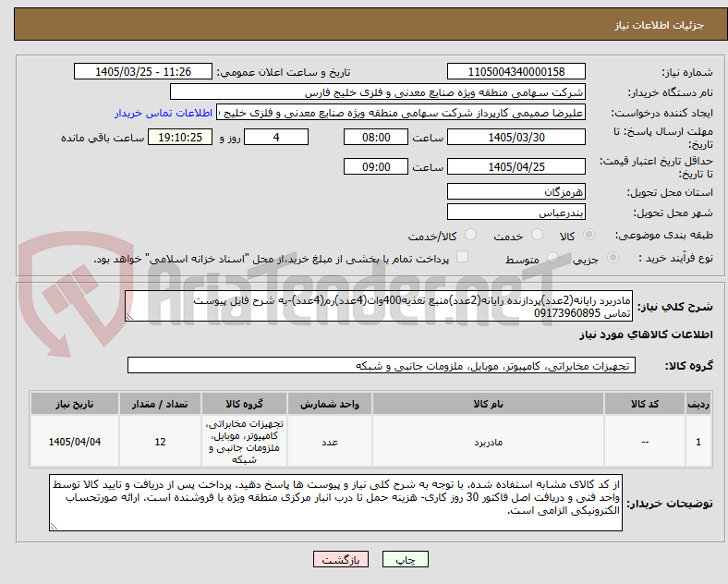Click the response deadline date 1405/03/30

point(516,138)
